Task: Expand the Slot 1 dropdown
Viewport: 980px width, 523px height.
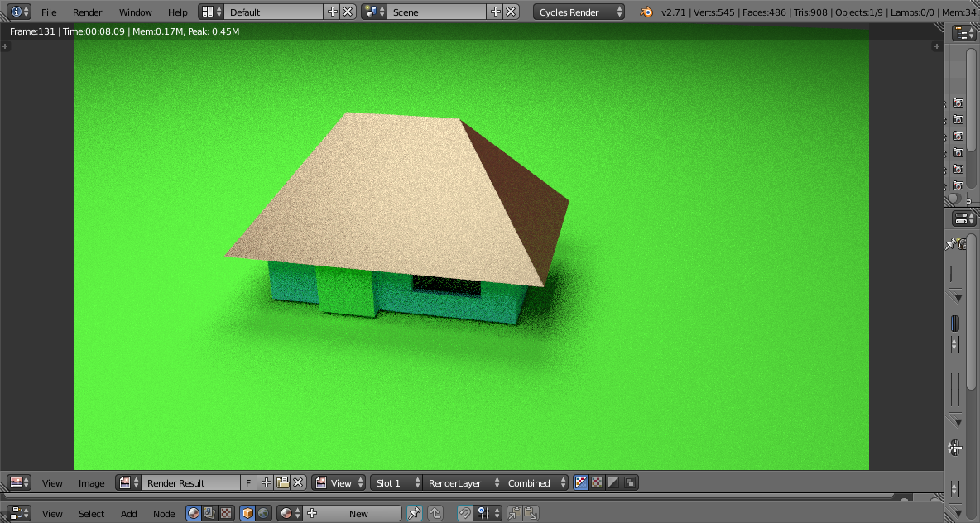Action: pos(396,483)
